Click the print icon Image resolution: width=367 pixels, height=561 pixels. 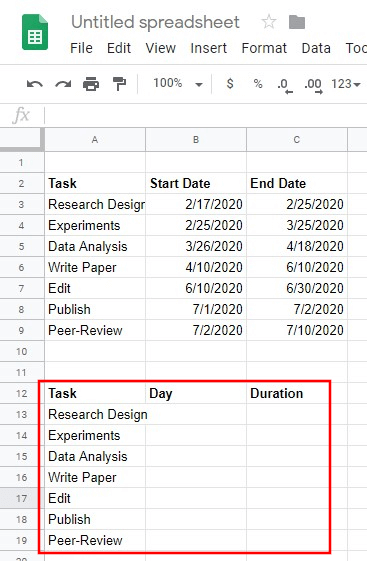[x=91, y=84]
